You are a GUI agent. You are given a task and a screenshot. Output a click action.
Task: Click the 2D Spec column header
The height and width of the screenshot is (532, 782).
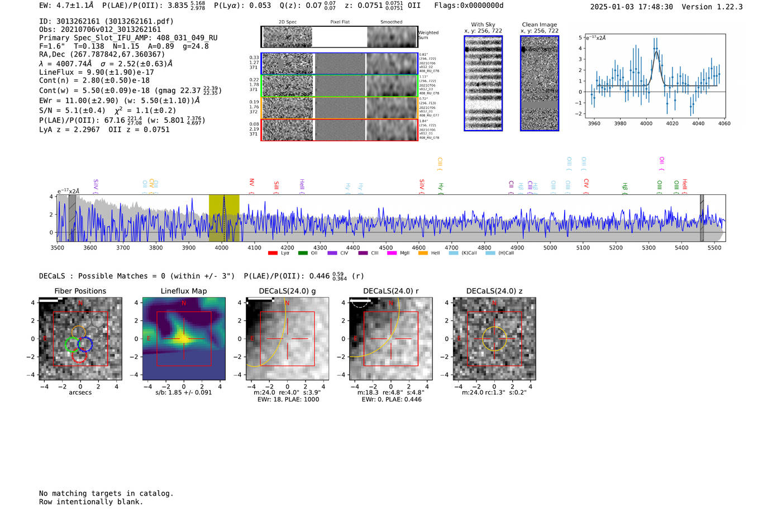point(288,22)
